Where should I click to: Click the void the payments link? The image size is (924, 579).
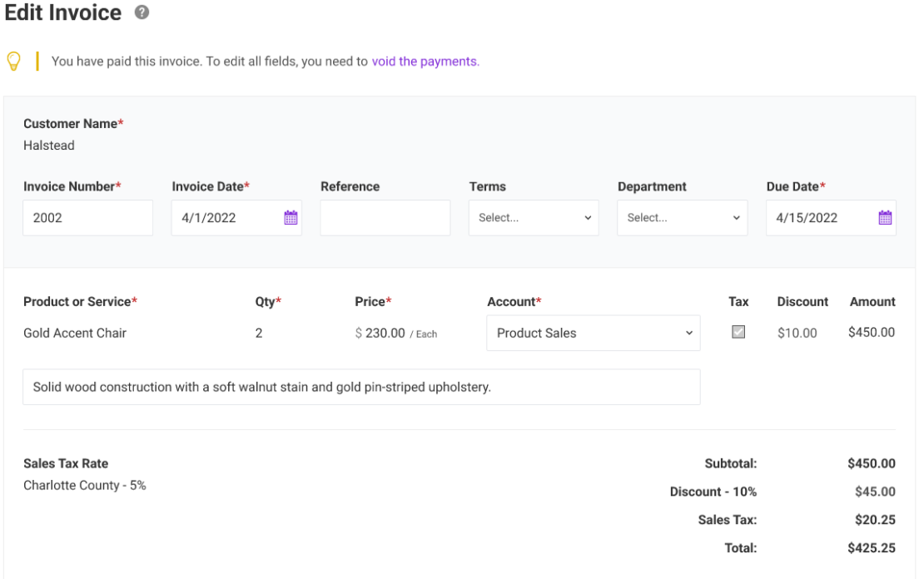[x=425, y=61]
